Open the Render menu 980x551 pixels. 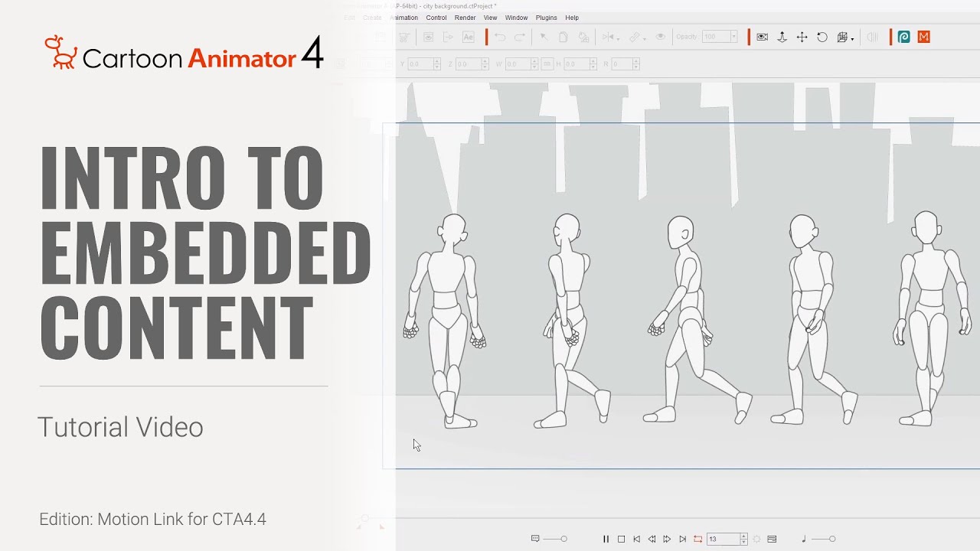(465, 18)
